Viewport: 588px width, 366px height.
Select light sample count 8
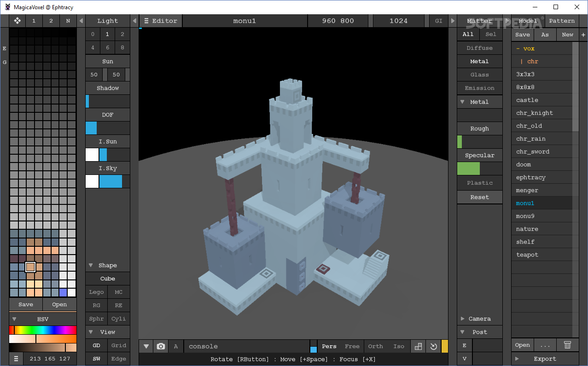click(x=122, y=47)
